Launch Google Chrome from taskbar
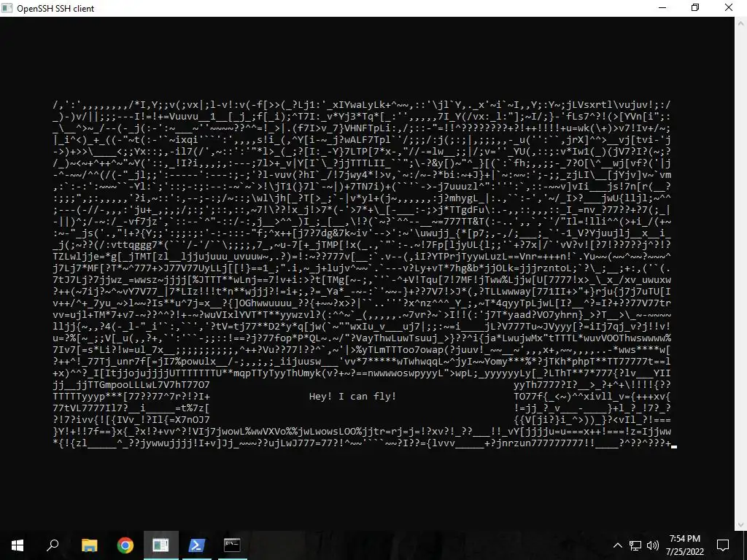747x560 pixels. [125, 545]
